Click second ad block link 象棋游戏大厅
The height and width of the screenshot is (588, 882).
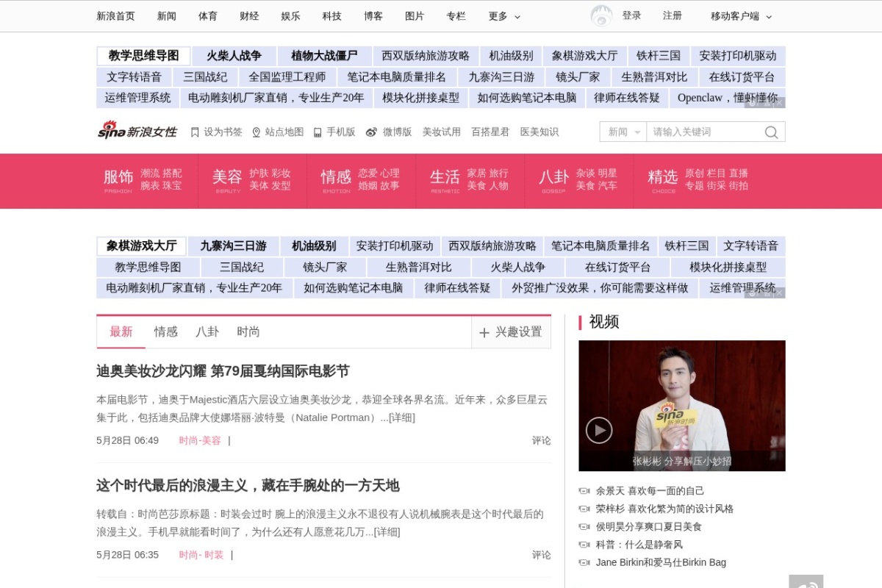pyautogui.click(x=141, y=246)
